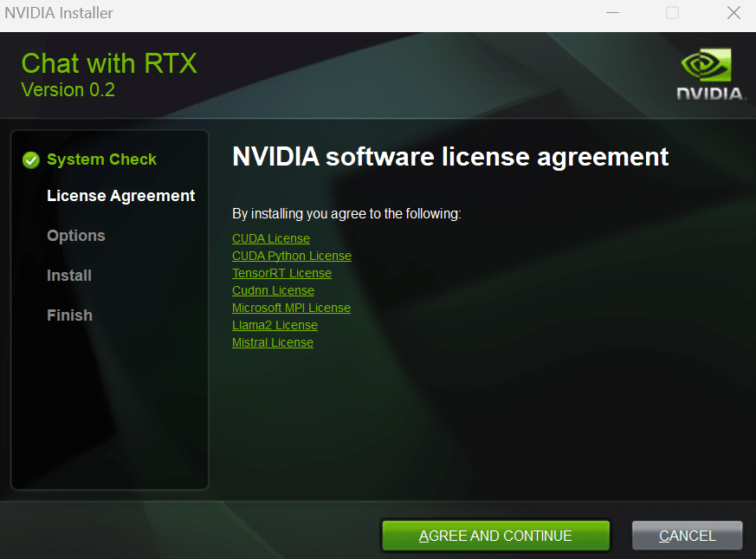
Task: Click the 'NVIDIA Installer' window title
Action: coord(59,13)
